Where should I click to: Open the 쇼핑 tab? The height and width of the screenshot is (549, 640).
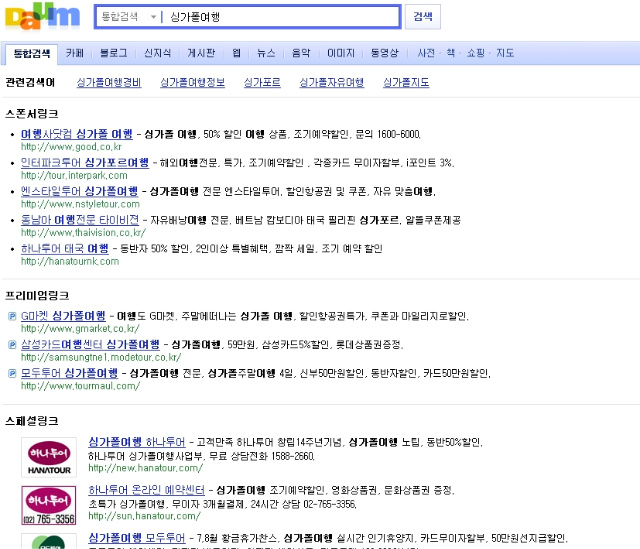476,53
